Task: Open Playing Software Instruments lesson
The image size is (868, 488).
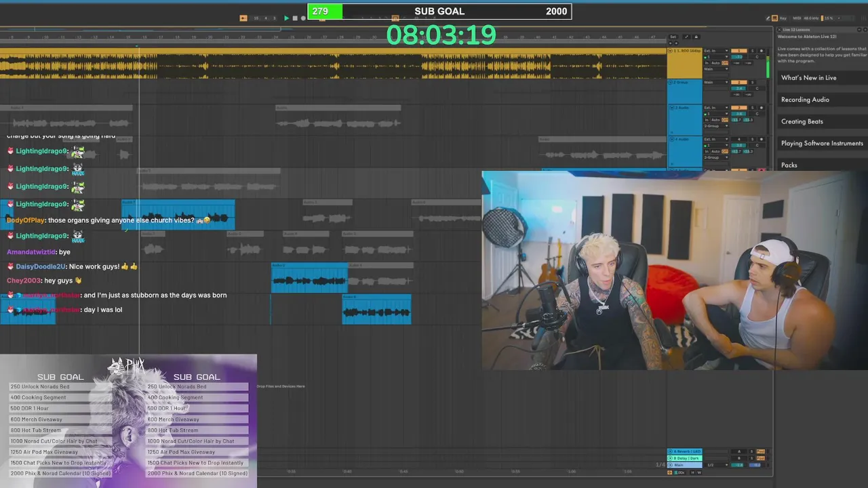Action: (822, 143)
